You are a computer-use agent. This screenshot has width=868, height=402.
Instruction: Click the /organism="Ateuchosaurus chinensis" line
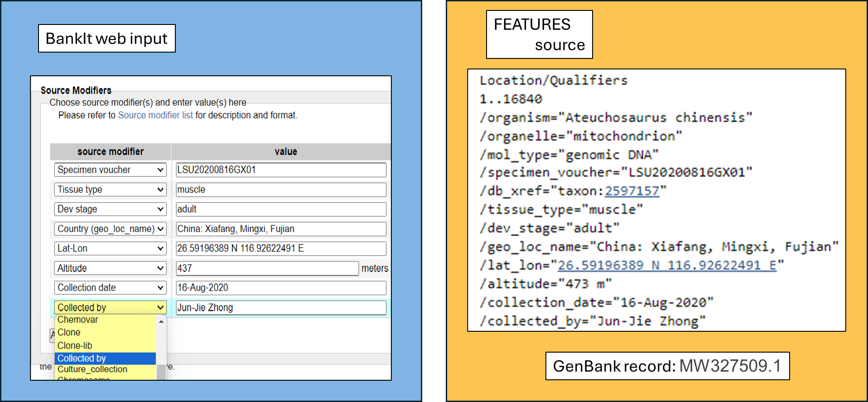[x=616, y=117]
